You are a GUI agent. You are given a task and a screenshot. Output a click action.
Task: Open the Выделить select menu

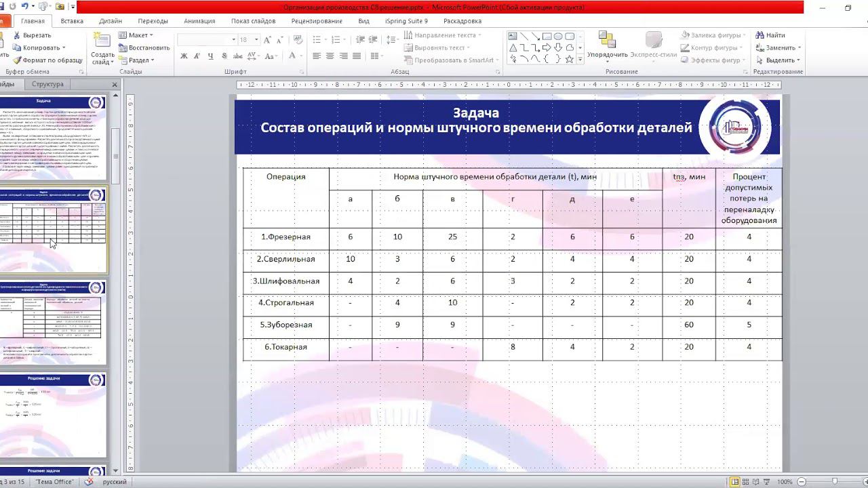(x=779, y=60)
